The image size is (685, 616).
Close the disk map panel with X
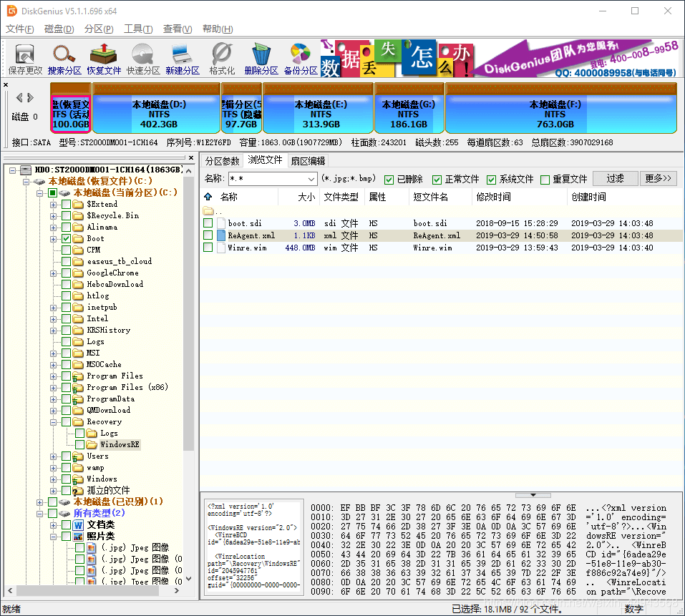coord(6,84)
